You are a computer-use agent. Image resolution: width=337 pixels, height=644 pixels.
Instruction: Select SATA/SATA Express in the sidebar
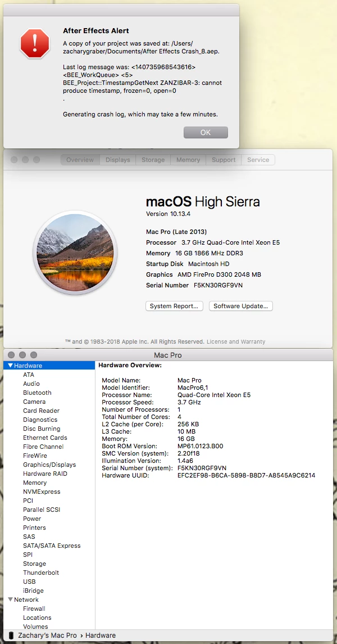click(52, 546)
